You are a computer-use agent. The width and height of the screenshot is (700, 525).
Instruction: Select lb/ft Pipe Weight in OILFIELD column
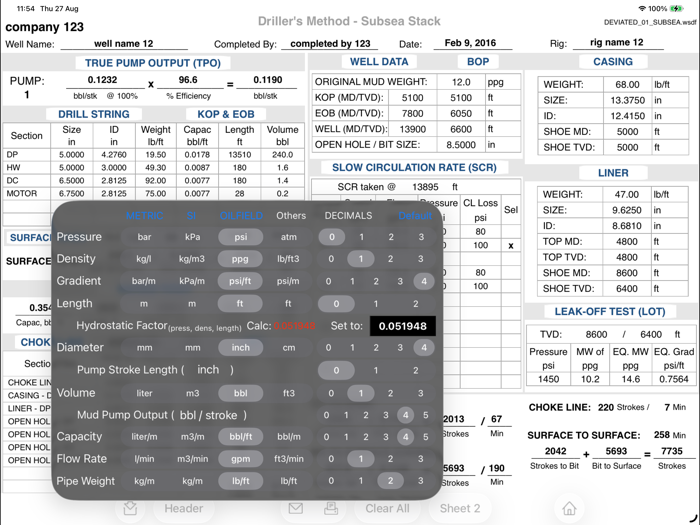241,481
